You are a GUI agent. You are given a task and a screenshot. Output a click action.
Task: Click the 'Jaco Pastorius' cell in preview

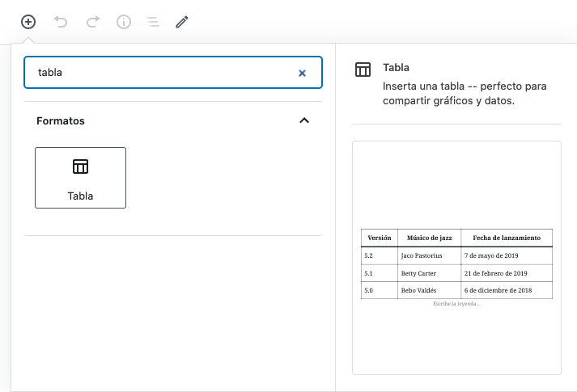click(x=422, y=255)
